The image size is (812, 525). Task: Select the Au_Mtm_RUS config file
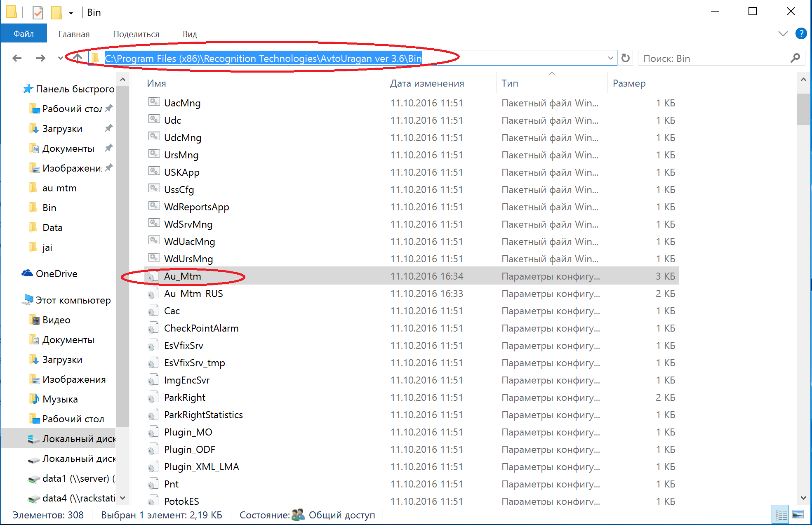(x=193, y=294)
